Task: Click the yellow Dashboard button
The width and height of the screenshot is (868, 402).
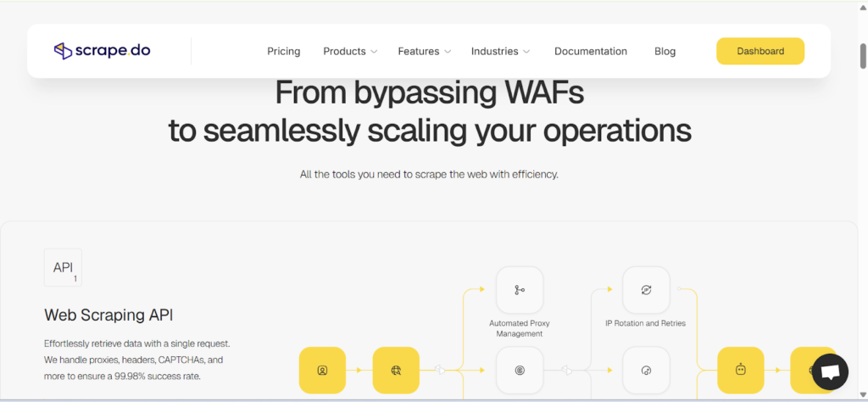Action: (759, 51)
